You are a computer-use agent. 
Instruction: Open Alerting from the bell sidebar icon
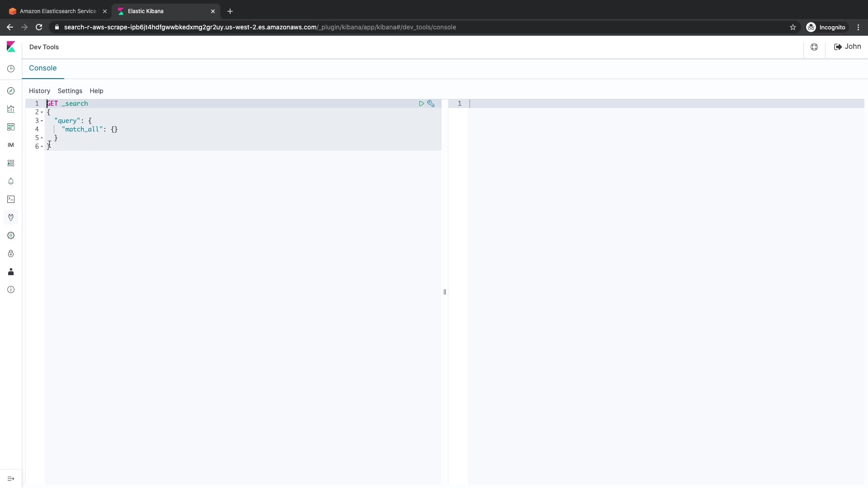click(x=11, y=181)
